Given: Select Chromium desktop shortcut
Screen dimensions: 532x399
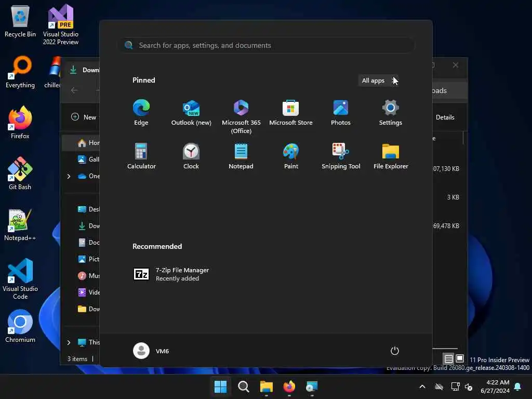Looking at the screenshot, I should pos(20,326).
